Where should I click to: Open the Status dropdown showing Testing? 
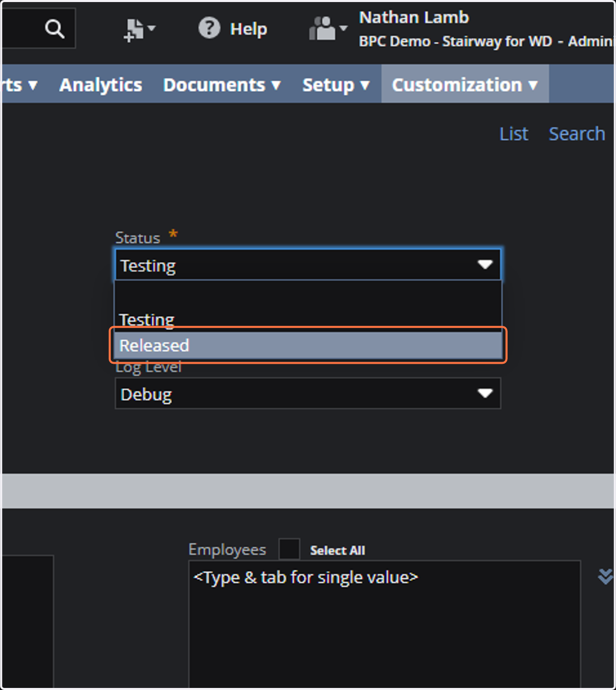[x=307, y=265]
